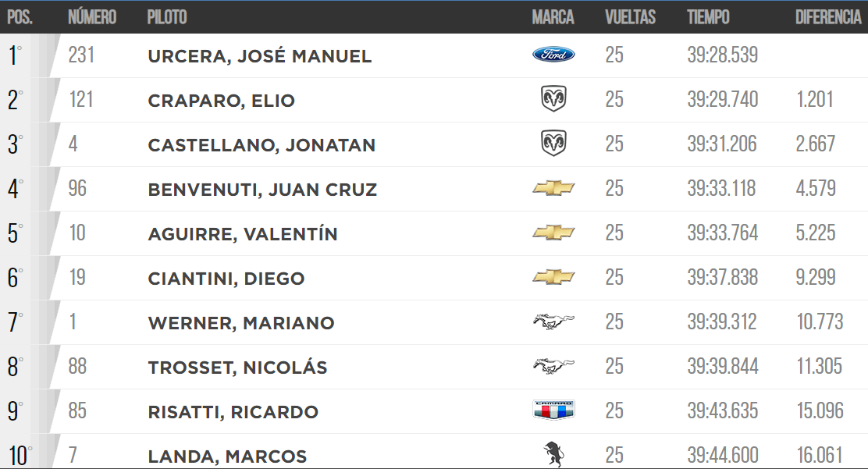Open driver URCERA, JOSÉ MANUEL
The height and width of the screenshot is (469, 868).
260,56
